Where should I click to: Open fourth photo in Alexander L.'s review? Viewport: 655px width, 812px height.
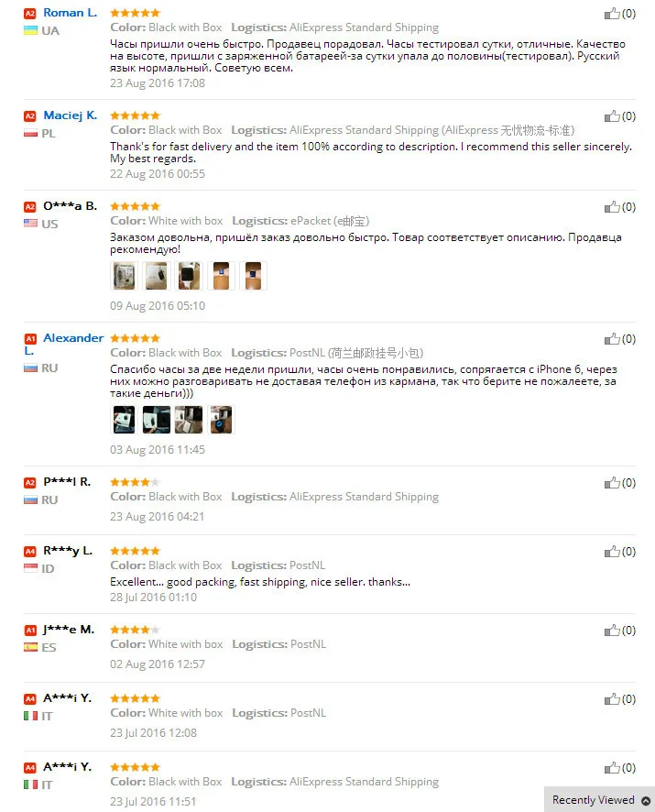tap(221, 420)
